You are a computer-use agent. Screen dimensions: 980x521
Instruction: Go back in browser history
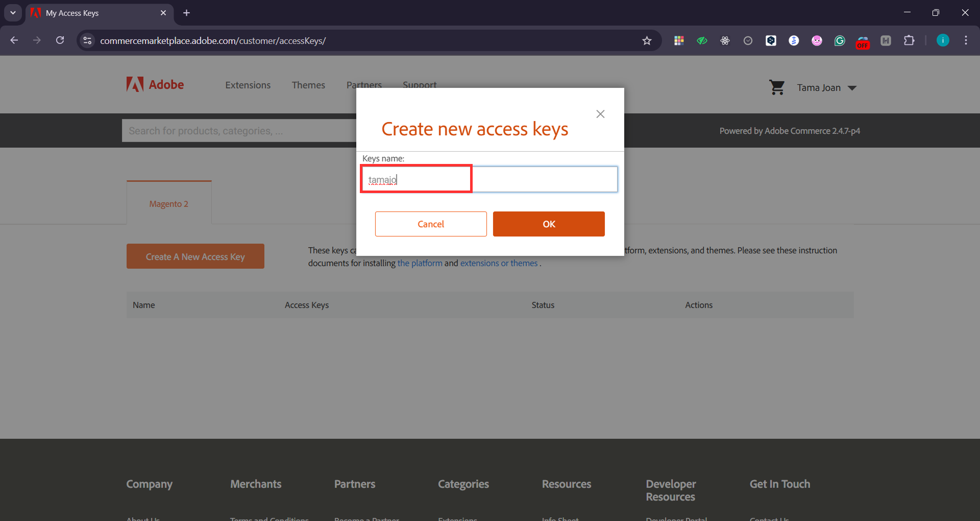coord(14,40)
